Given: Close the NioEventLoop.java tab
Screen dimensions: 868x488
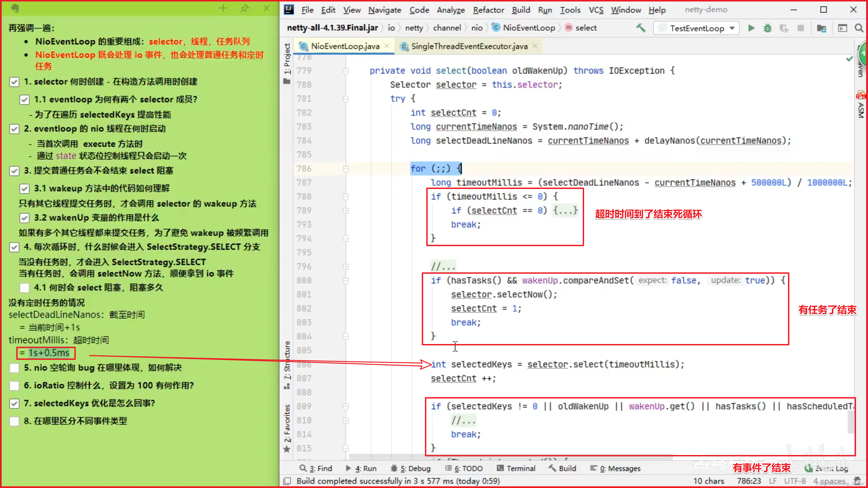Looking at the screenshot, I should coord(387,46).
